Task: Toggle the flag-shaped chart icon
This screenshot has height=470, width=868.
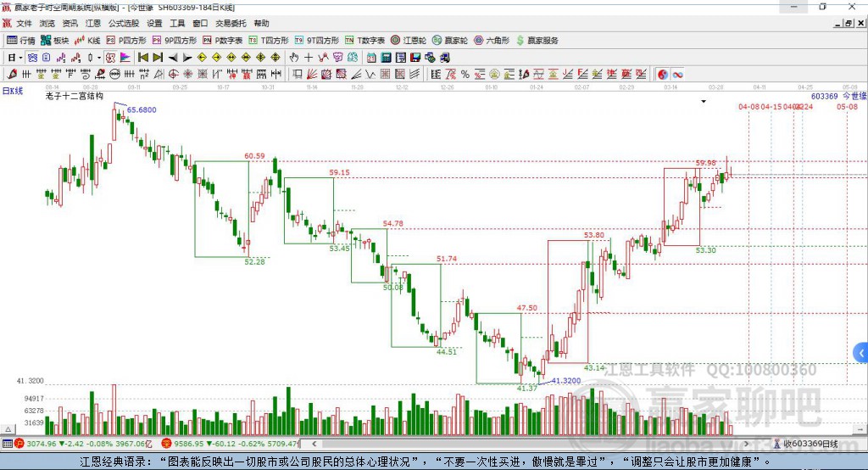Action: 125,58
